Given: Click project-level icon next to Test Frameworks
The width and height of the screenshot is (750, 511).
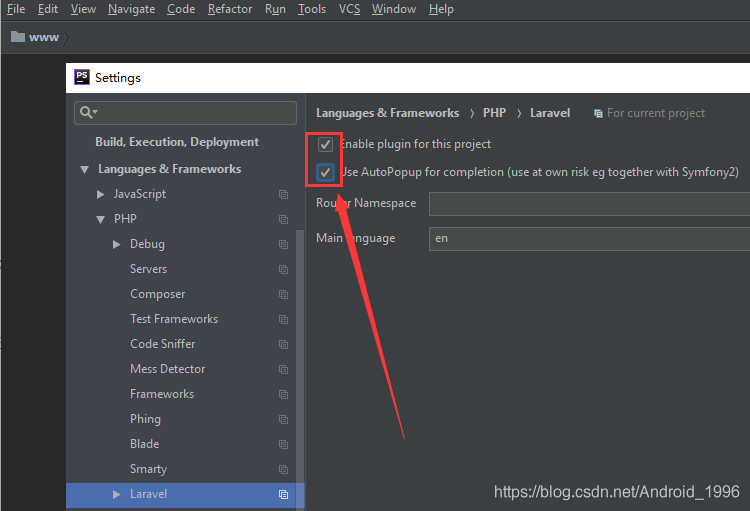Looking at the screenshot, I should [x=284, y=319].
